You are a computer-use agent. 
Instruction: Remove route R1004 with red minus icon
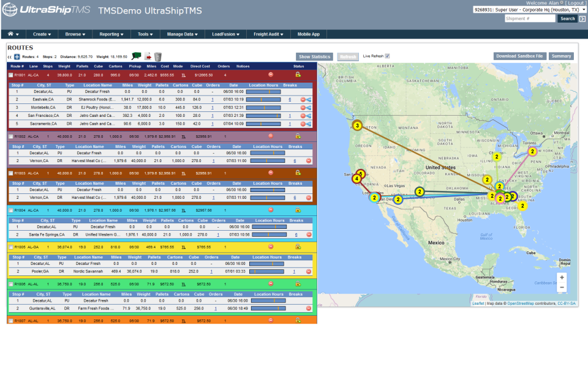pos(271,210)
